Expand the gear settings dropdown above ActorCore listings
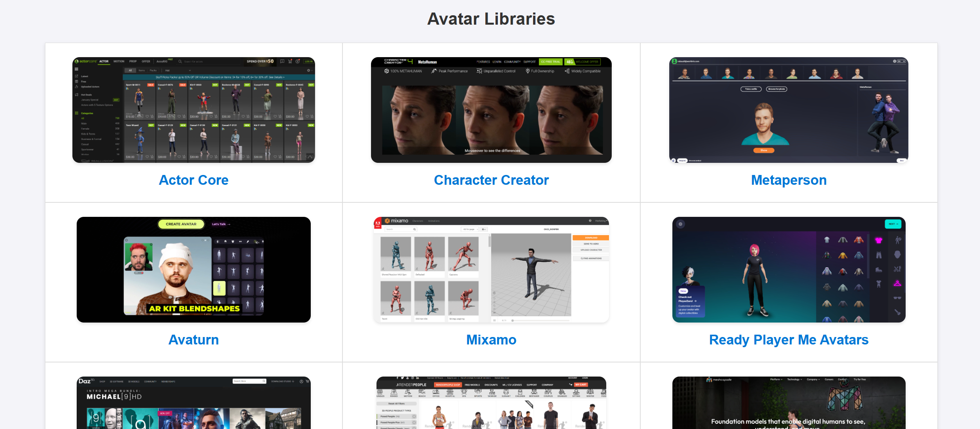 point(309,70)
